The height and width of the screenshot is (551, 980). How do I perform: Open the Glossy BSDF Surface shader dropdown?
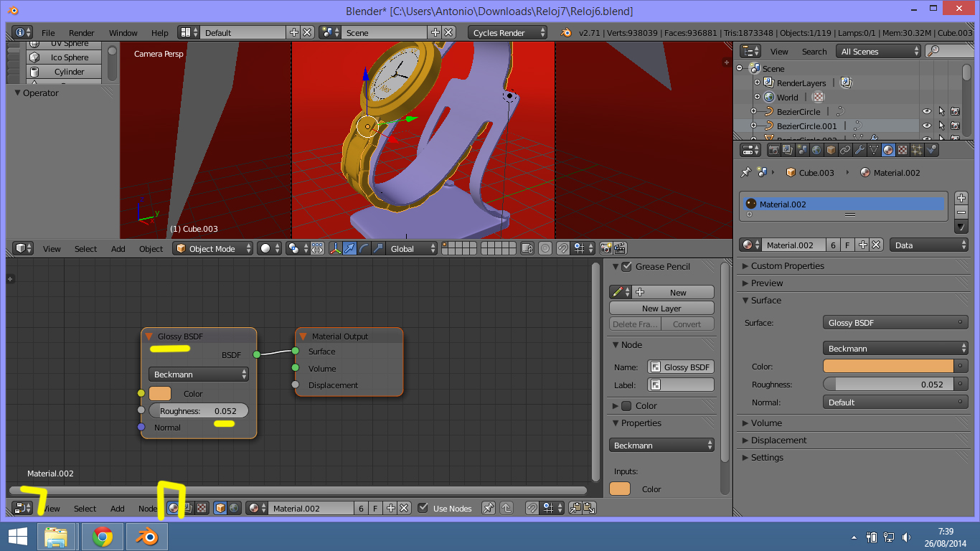(895, 323)
